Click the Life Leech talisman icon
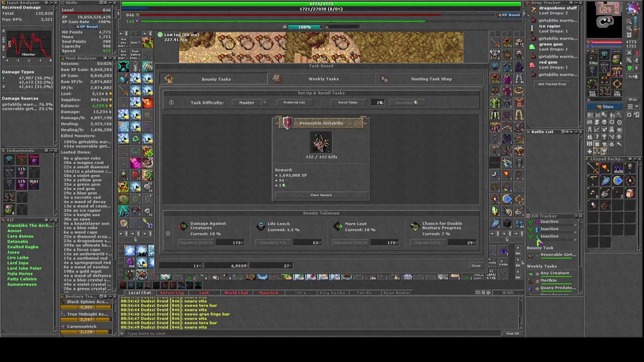Viewport: 644px width, 362px height. (261, 227)
